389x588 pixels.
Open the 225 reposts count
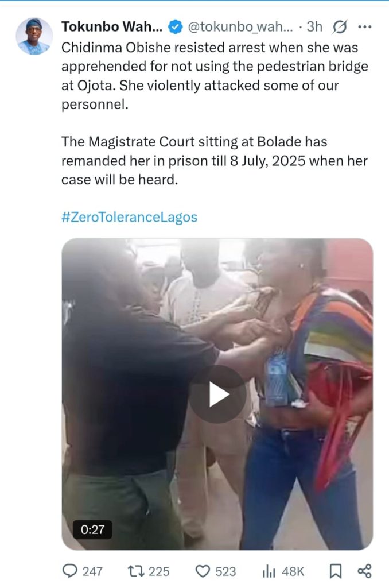coord(159,571)
